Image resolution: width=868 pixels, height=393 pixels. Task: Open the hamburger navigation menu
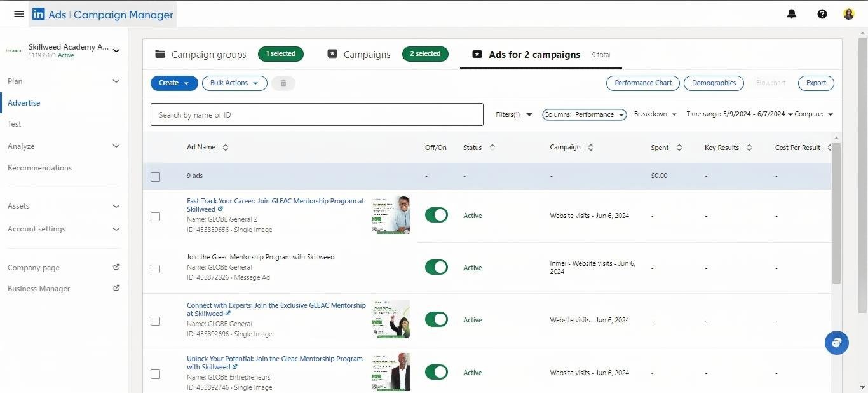pos(19,14)
